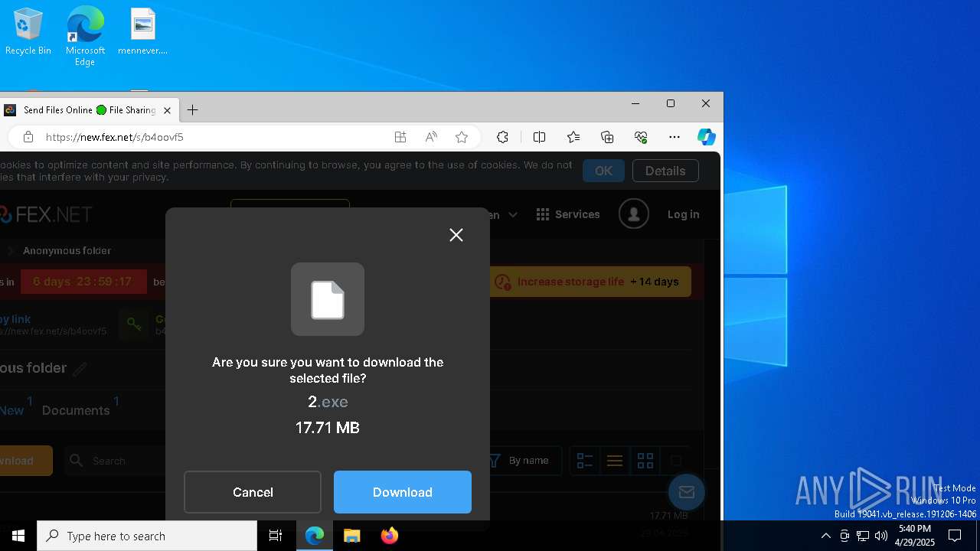Open volume control in tray
980x551 pixels.
[x=881, y=536]
